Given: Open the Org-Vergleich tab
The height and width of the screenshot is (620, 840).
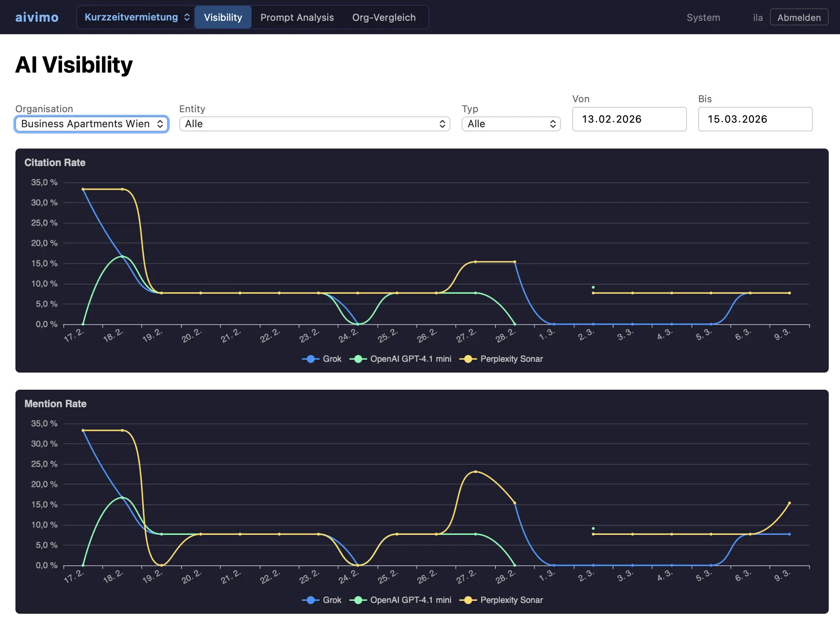Looking at the screenshot, I should [384, 17].
